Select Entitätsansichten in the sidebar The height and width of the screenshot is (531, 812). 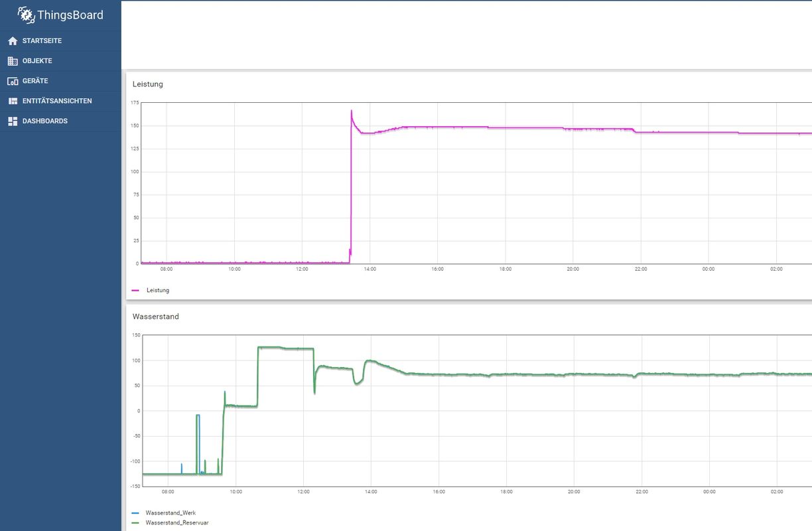coord(57,101)
